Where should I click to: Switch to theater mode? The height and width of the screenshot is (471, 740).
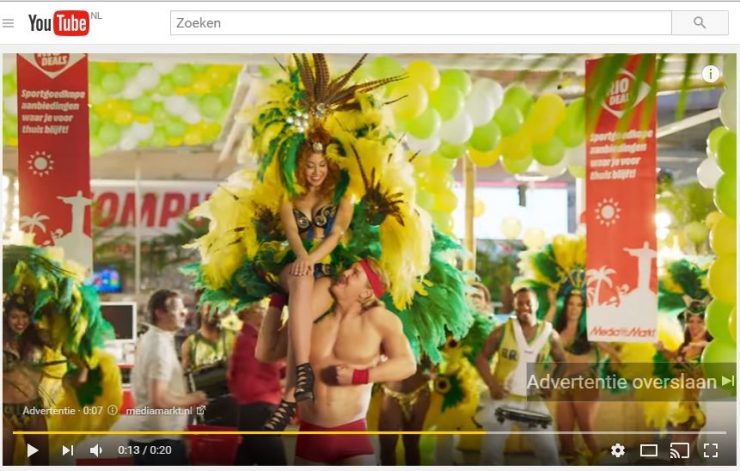coord(648,450)
